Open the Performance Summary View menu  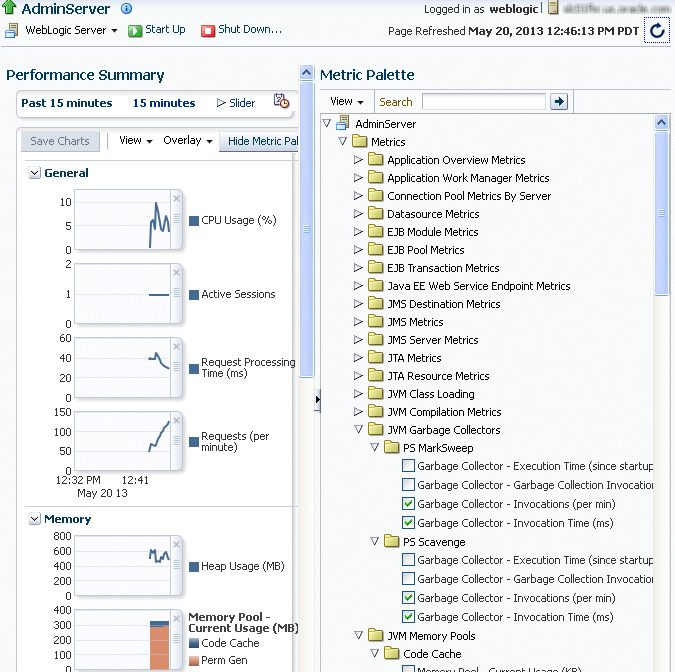[136, 140]
